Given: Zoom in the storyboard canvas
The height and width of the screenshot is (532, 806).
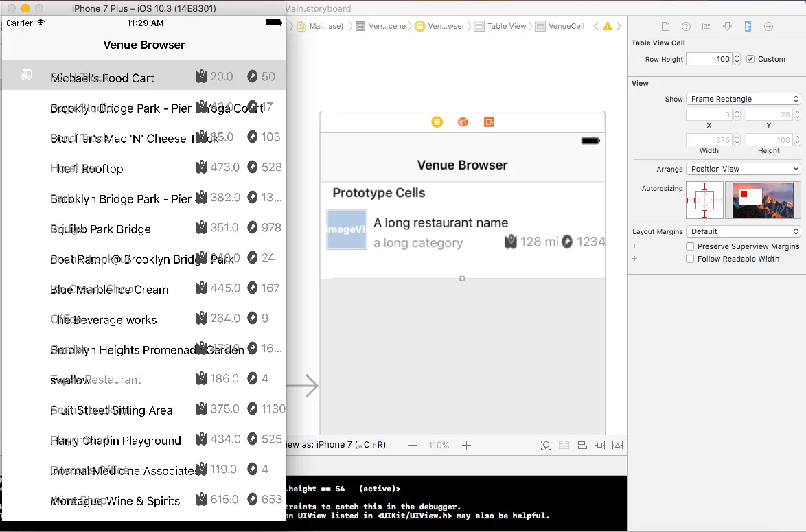Looking at the screenshot, I should [466, 445].
